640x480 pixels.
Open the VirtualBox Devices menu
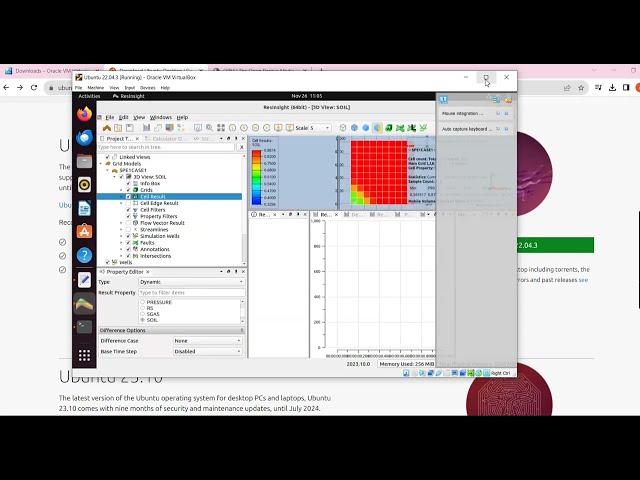tap(147, 88)
